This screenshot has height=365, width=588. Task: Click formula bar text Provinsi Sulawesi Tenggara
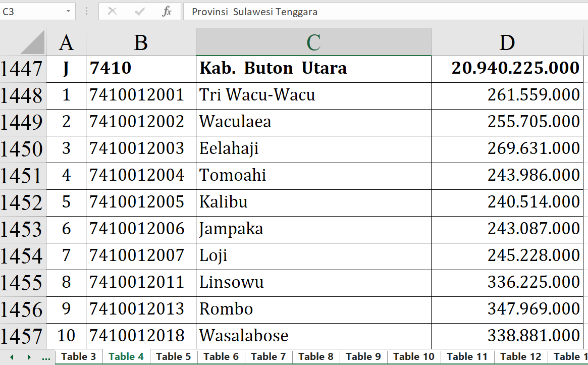(x=254, y=12)
